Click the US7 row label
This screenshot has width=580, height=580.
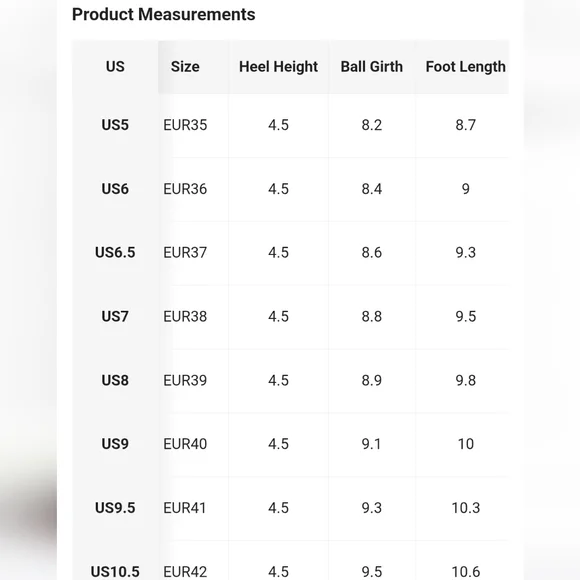point(115,317)
